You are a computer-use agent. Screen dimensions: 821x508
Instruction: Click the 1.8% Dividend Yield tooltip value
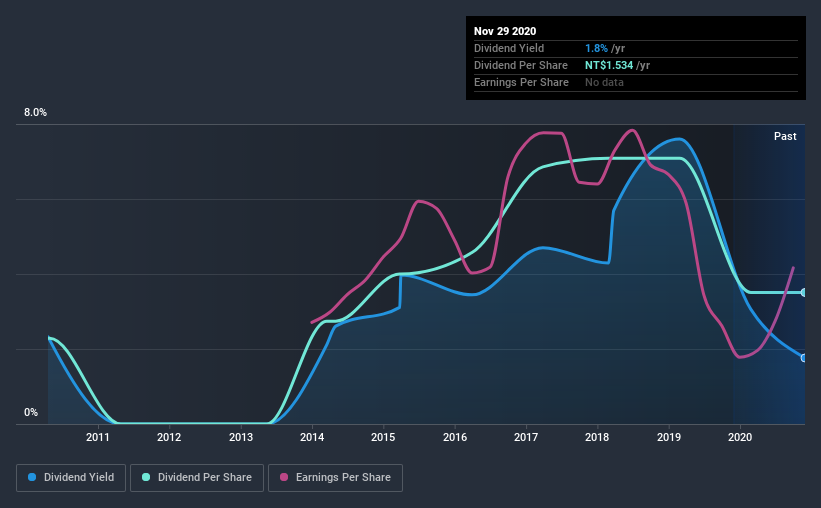point(596,48)
